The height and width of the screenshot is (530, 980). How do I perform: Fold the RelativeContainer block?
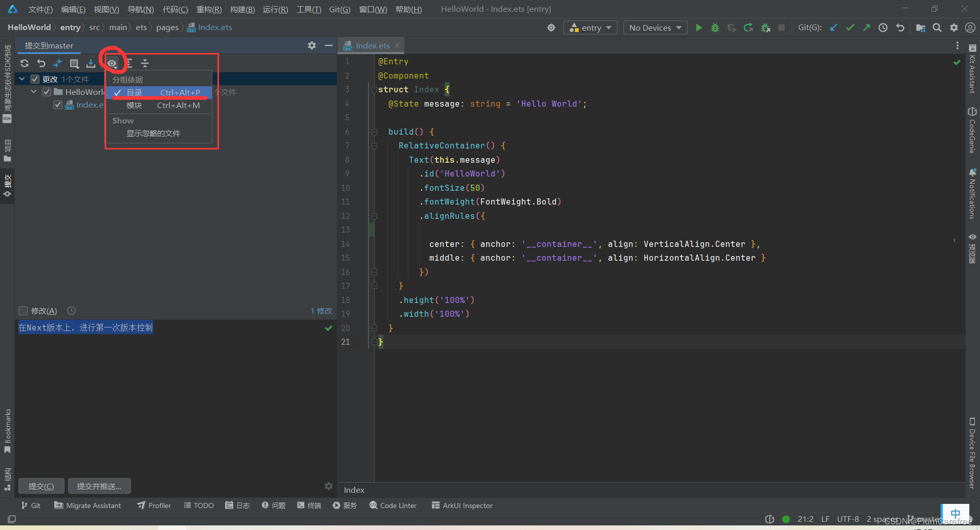(374, 146)
